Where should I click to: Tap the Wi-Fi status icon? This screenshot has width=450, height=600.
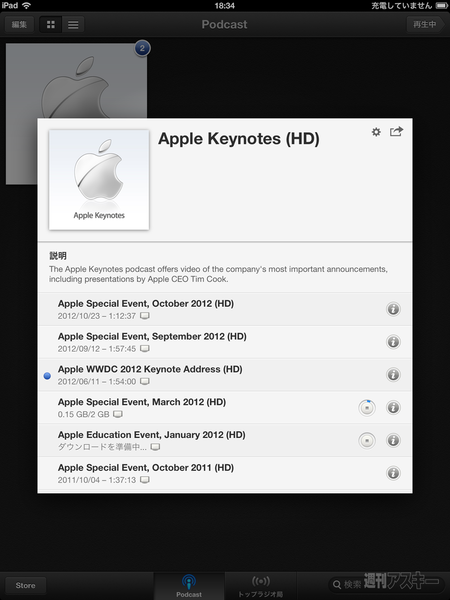coord(26,5)
